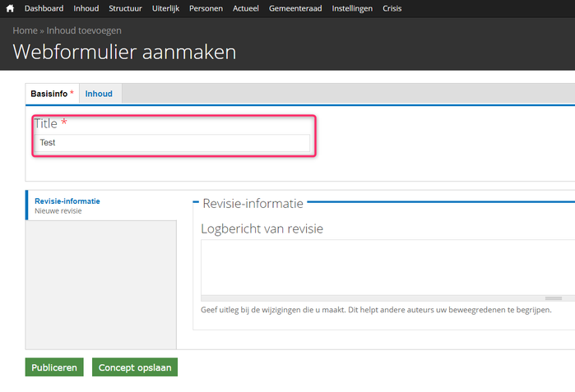Select the Crisis menu item

point(392,8)
